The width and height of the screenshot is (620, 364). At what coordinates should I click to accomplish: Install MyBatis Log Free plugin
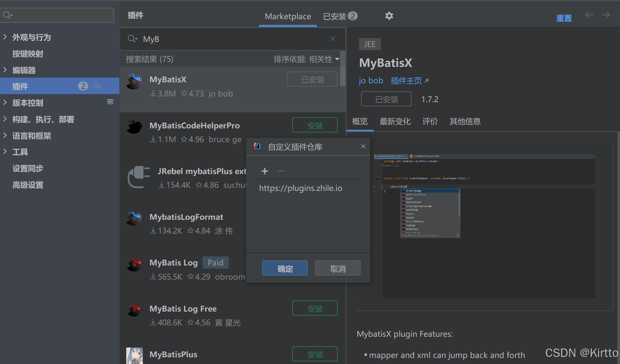coord(315,309)
